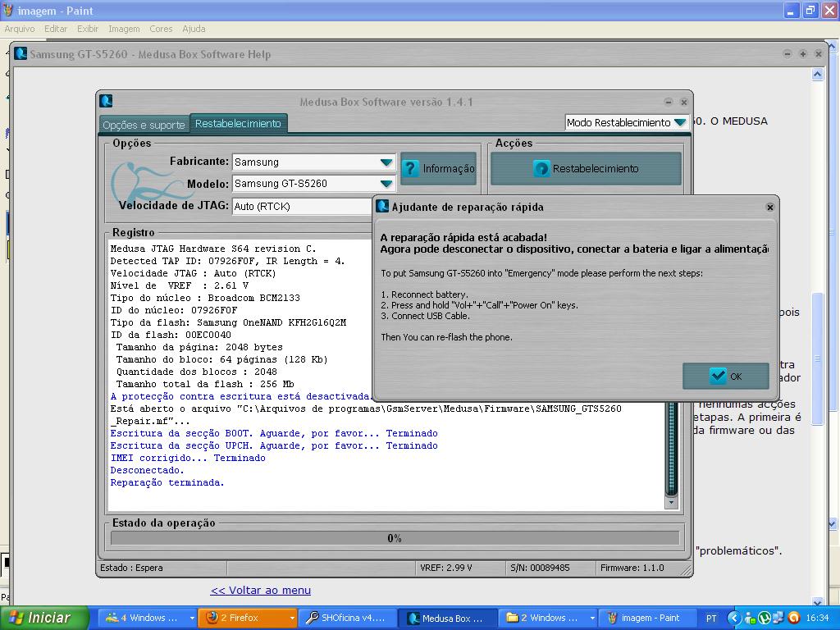Minimize the Medusa Help window
The width and height of the screenshot is (840, 630).
tap(787, 53)
